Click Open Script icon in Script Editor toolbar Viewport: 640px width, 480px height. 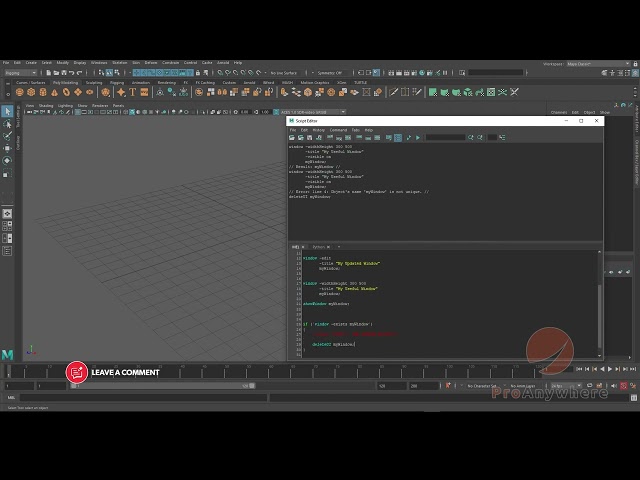[x=292, y=138]
